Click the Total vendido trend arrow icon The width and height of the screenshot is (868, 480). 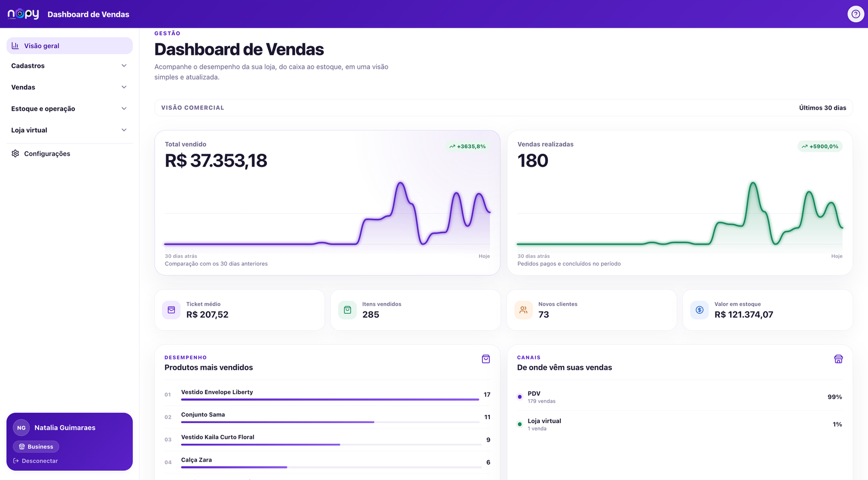tap(452, 147)
